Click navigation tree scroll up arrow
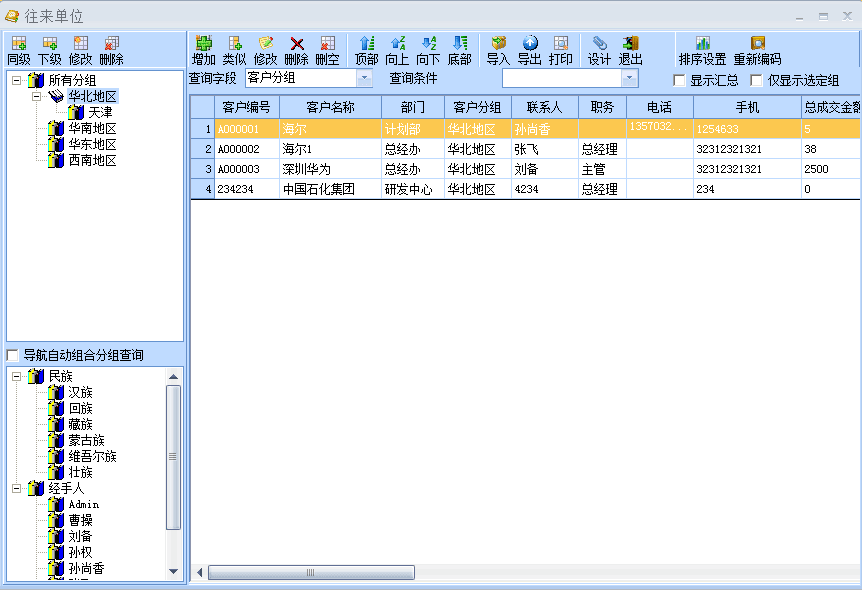This screenshot has width=862, height=590. [174, 377]
